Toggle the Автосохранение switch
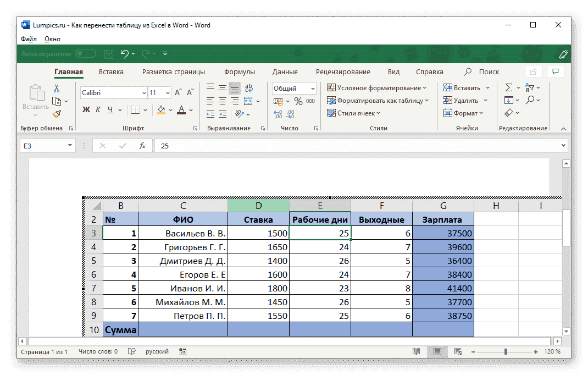 (x=85, y=53)
